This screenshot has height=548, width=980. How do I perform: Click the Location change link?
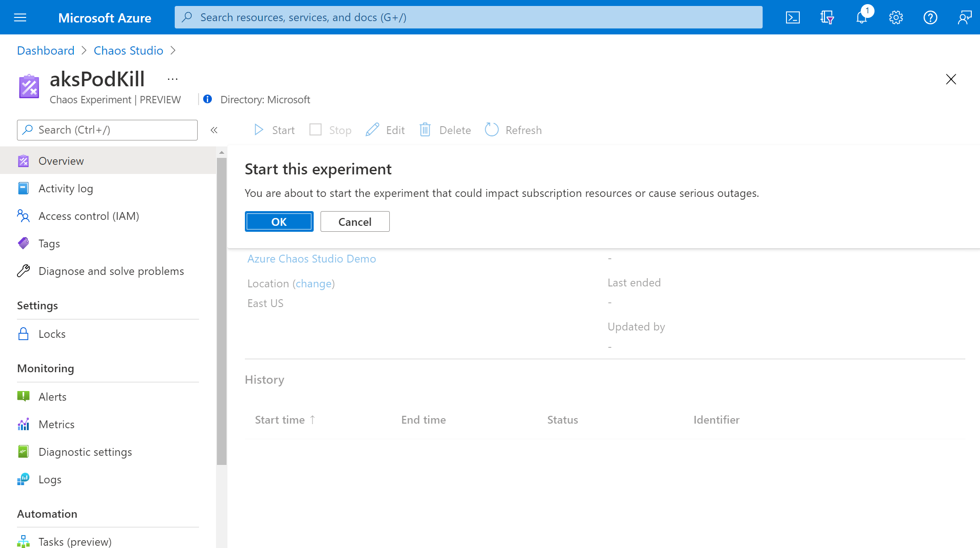pyautogui.click(x=314, y=283)
